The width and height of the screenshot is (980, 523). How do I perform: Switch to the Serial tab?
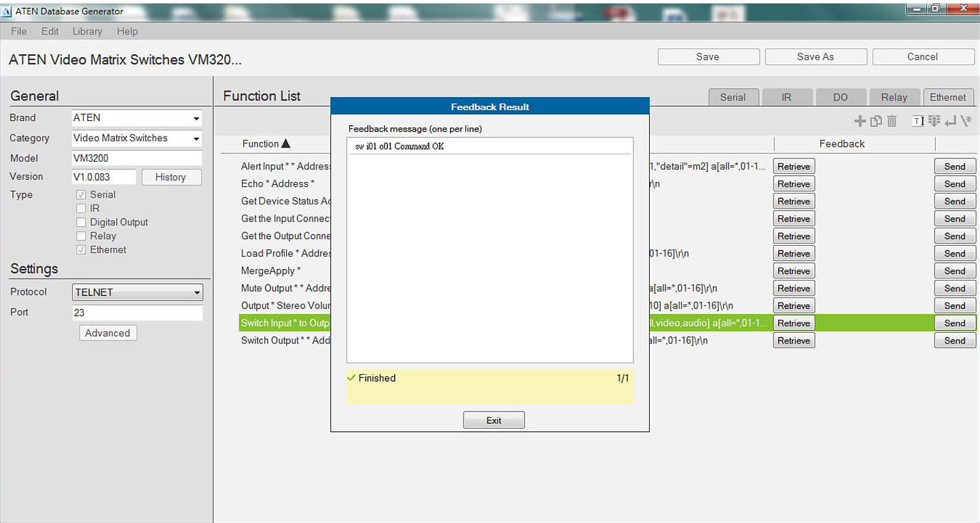click(x=733, y=97)
